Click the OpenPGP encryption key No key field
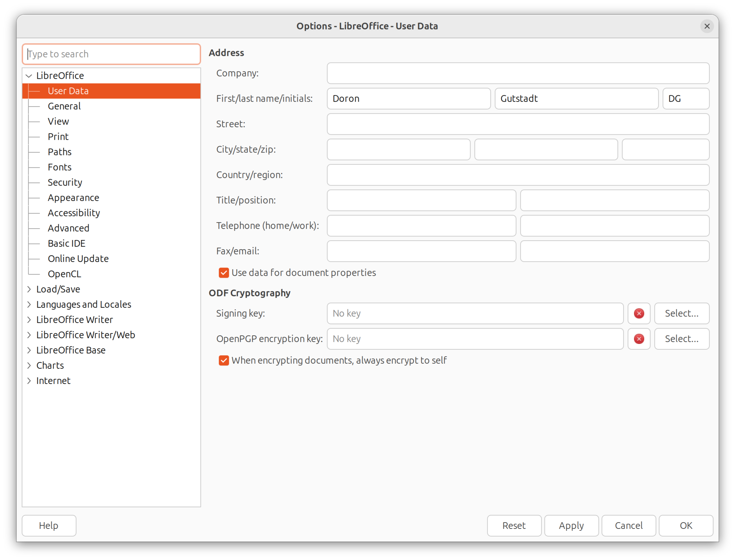Viewport: 735px width, 560px height. click(x=475, y=339)
